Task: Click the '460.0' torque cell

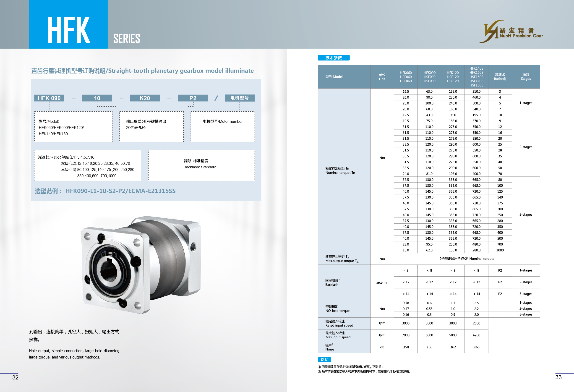Action: pos(476,97)
